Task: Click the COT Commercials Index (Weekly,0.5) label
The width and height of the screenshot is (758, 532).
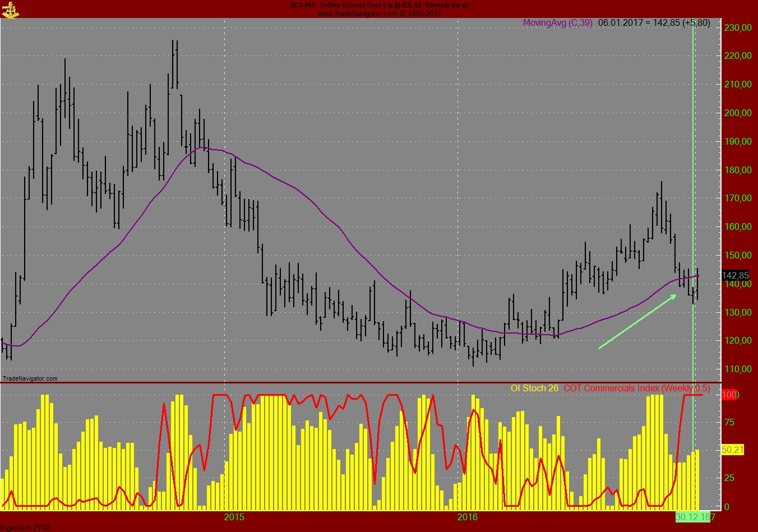Action: click(x=636, y=387)
